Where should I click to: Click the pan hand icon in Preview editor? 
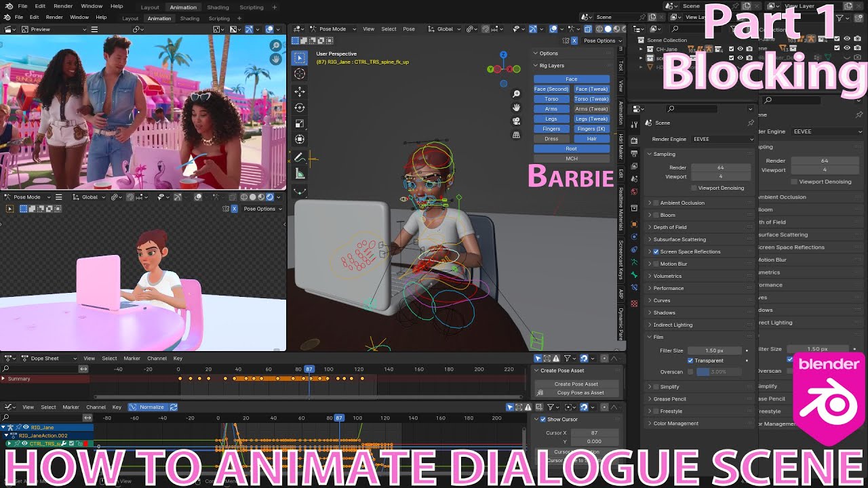coord(275,59)
